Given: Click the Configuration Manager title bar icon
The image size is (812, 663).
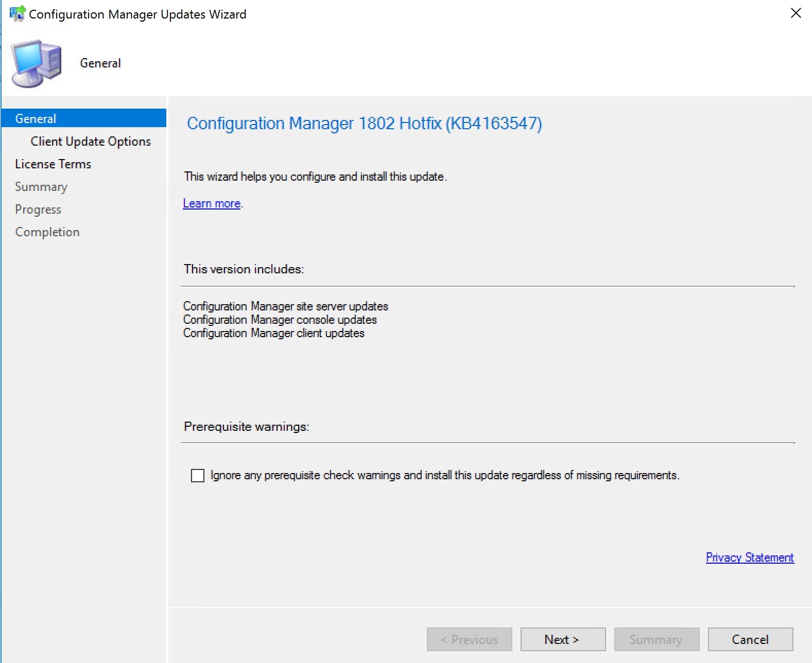Looking at the screenshot, I should click(18, 13).
